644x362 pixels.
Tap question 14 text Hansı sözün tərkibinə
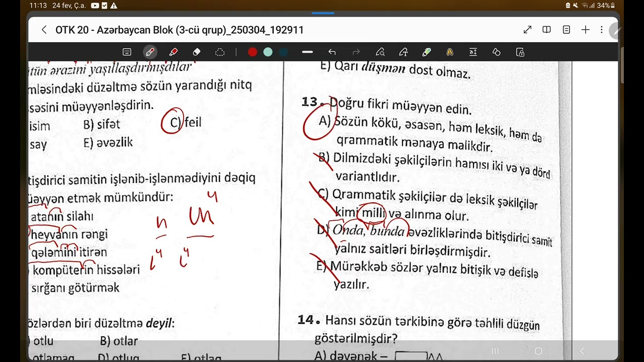(432, 322)
